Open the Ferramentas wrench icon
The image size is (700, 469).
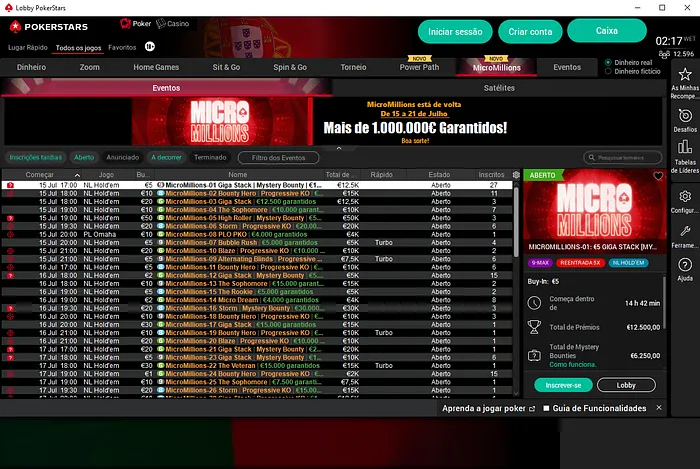685,231
